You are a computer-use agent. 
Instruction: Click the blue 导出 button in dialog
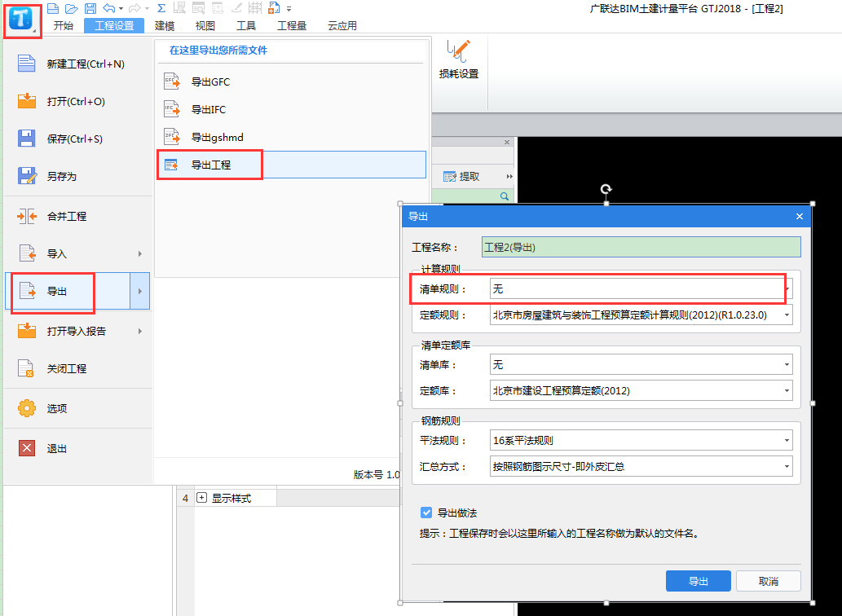698,581
